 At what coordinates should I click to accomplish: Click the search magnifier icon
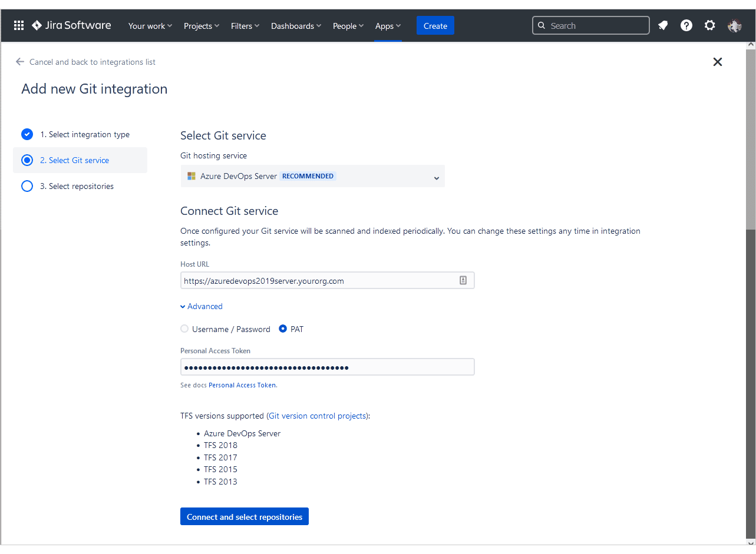tap(542, 25)
